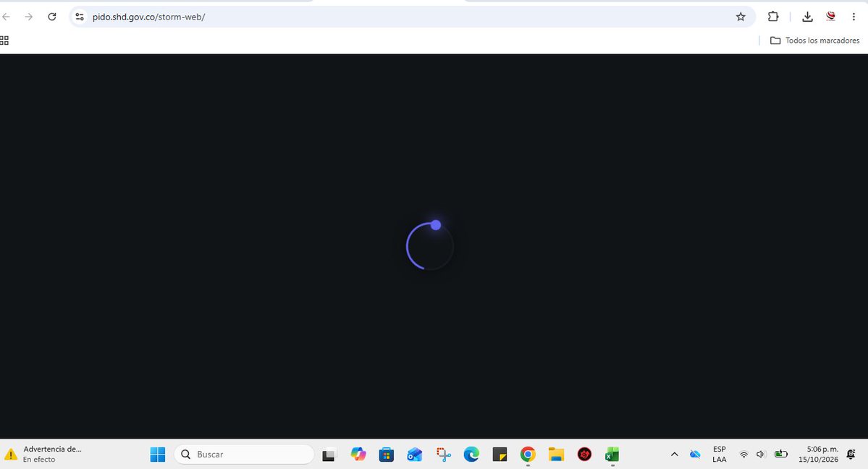Open Microsoft Edge from the taskbar
Image resolution: width=868 pixels, height=469 pixels.
(471, 455)
